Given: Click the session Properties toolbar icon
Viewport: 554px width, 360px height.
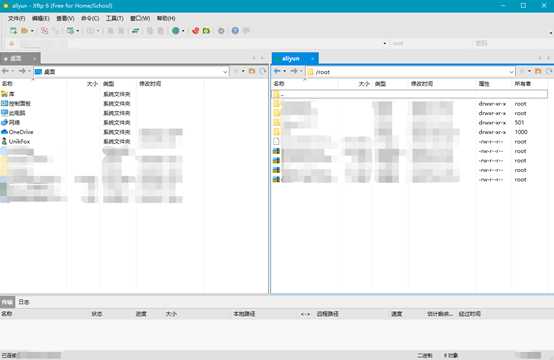Looking at the screenshot, I should (x=71, y=31).
